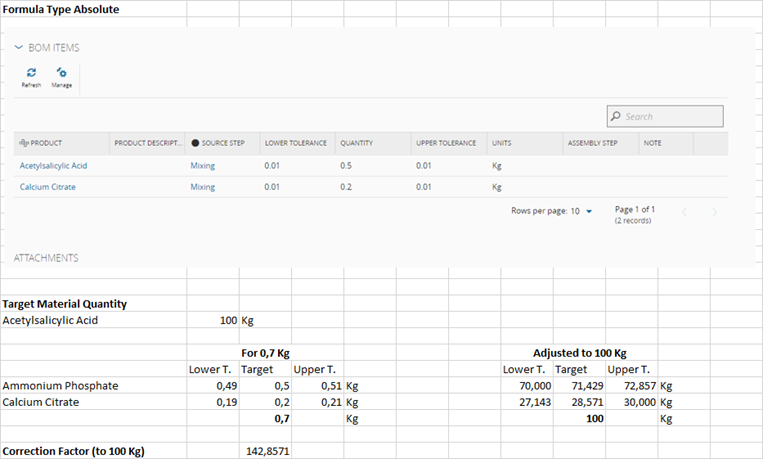Viewport: 763px width, 459px height.
Task: Select the bold 100 adjusted total cell
Action: coord(579,419)
